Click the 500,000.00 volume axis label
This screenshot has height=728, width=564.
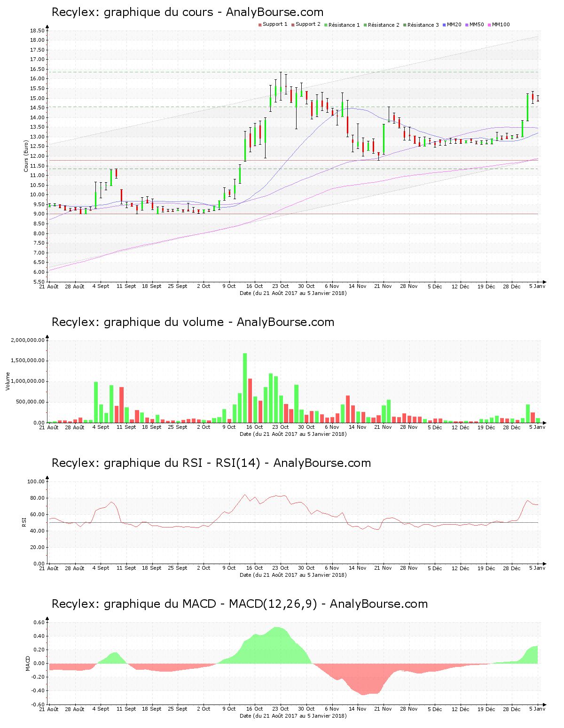[31, 402]
